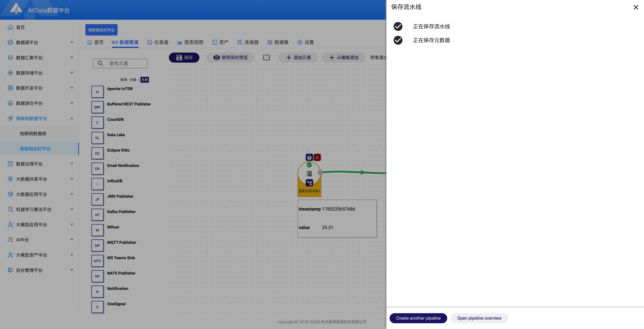
Task: Click the 首页 sidebar home icon
Action: [10, 27]
